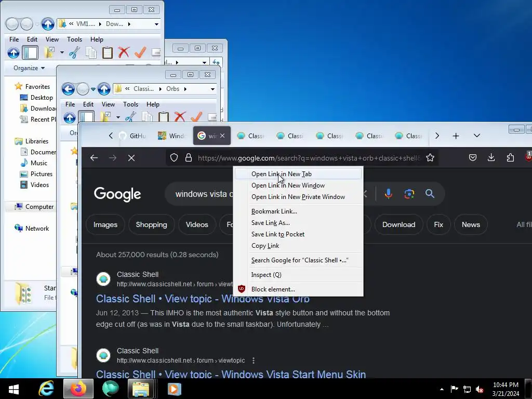The width and height of the screenshot is (532, 399).
Task: Switch to the GitHub tab
Action: pyautogui.click(x=132, y=136)
